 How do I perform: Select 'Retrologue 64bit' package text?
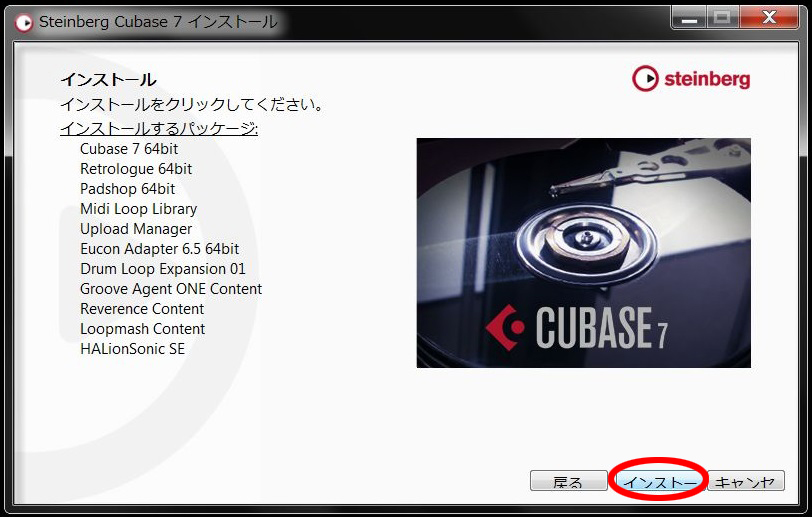click(x=136, y=169)
